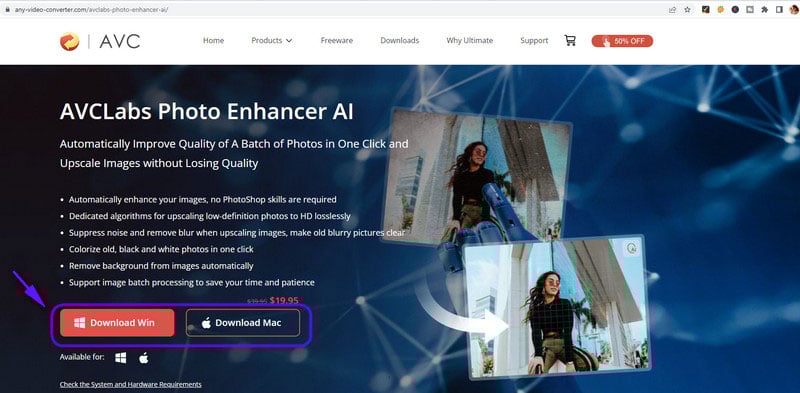Screen dimensions: 800x393
Task: Click the 'Colorize old, black and white photos' bullet
Action: click(x=161, y=250)
